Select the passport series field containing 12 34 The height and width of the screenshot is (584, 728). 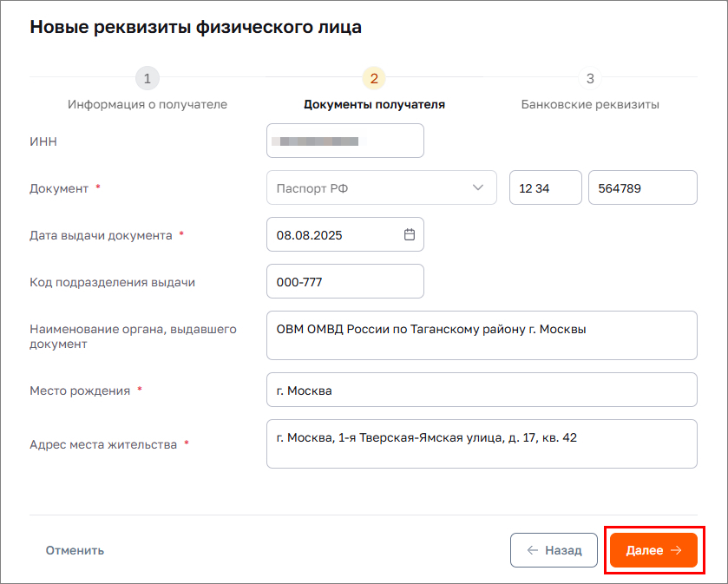[545, 187]
